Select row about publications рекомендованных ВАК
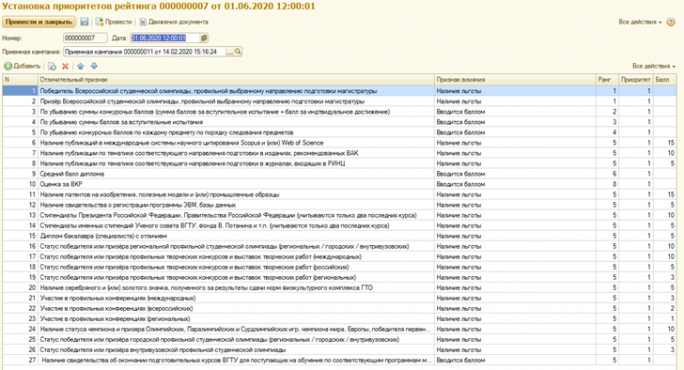 click(x=339, y=153)
